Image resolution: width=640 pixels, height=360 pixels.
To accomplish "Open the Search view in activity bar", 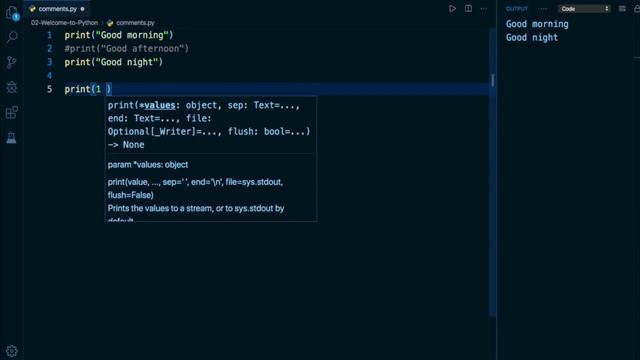I will (x=12, y=37).
